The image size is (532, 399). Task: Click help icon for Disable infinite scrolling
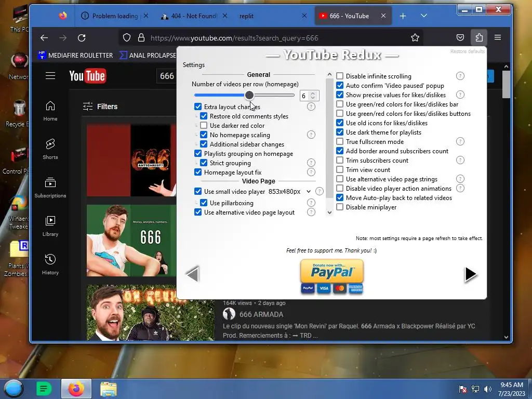(x=460, y=76)
